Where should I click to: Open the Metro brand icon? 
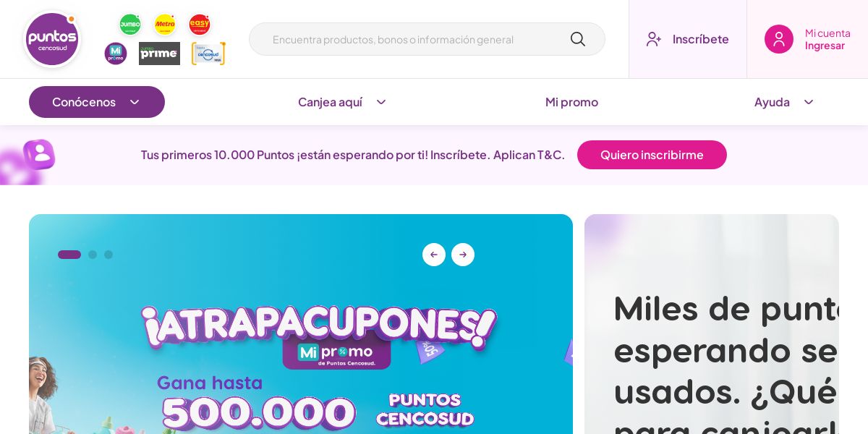165,25
